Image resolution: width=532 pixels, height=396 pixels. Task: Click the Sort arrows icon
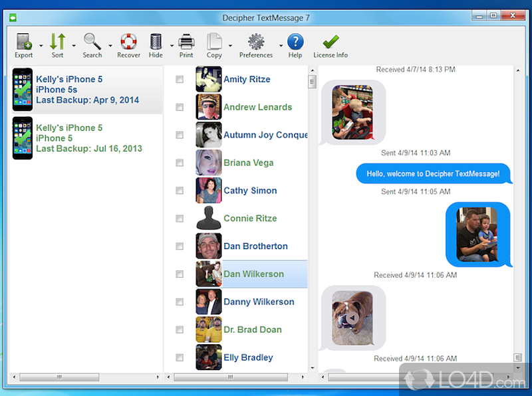(x=57, y=42)
